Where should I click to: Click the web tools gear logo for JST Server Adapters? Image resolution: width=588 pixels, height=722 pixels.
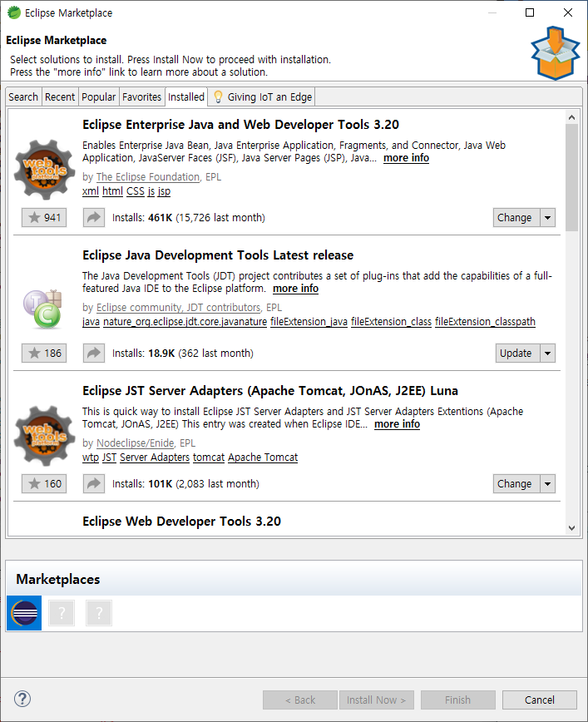[44, 436]
